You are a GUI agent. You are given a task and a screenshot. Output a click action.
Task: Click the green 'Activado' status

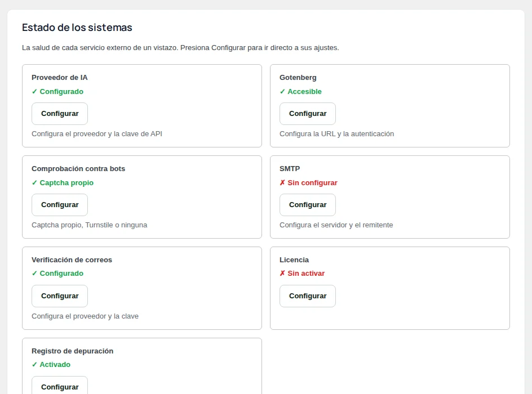(x=51, y=365)
